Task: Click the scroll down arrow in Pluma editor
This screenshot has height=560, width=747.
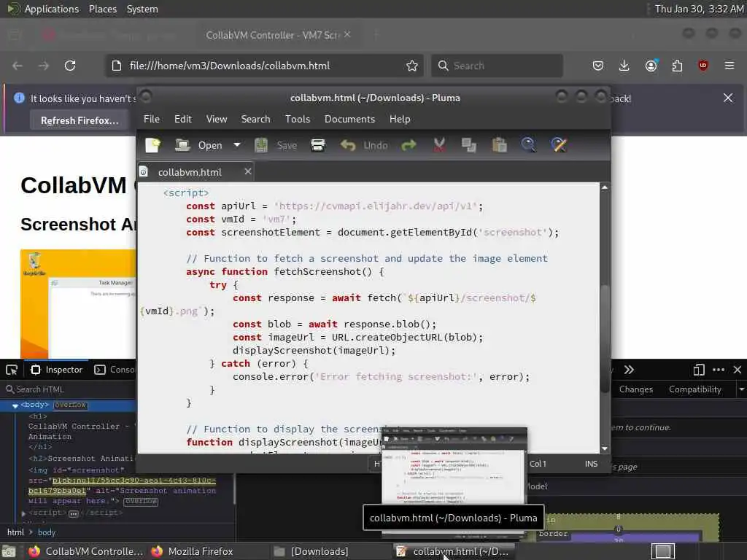Action: click(605, 448)
